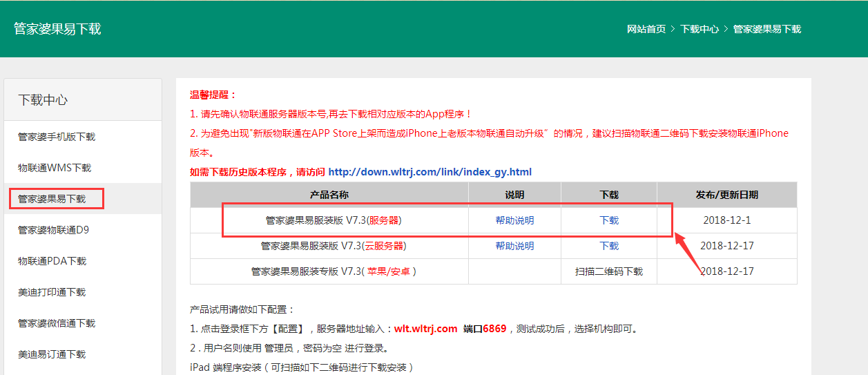The image size is (868, 375).
Task: Click 发布/更新日期 column header
Action: click(726, 195)
